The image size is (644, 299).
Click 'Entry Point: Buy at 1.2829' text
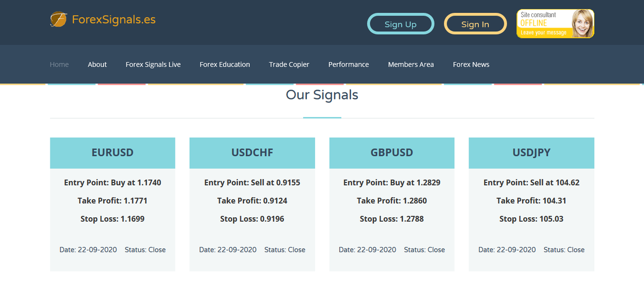(x=392, y=183)
